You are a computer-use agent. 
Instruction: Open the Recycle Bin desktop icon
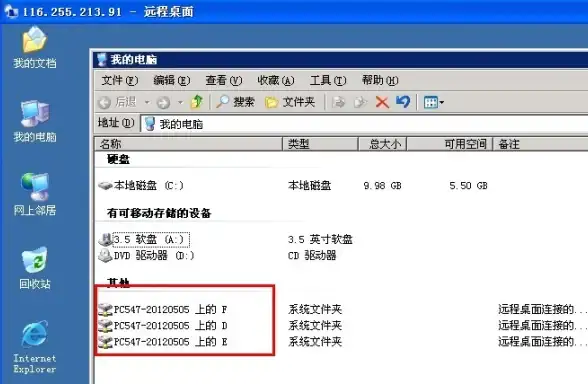click(34, 268)
